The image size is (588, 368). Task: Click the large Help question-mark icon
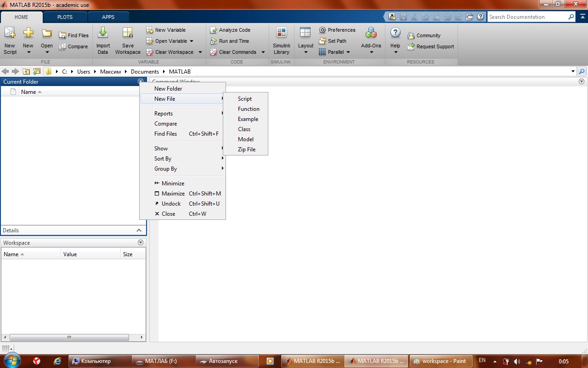pos(395,34)
